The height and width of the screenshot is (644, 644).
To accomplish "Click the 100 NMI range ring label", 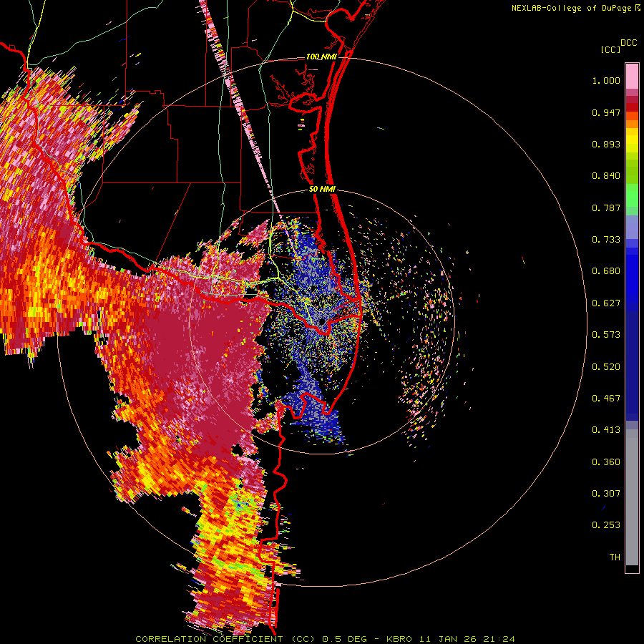I will pos(321,57).
